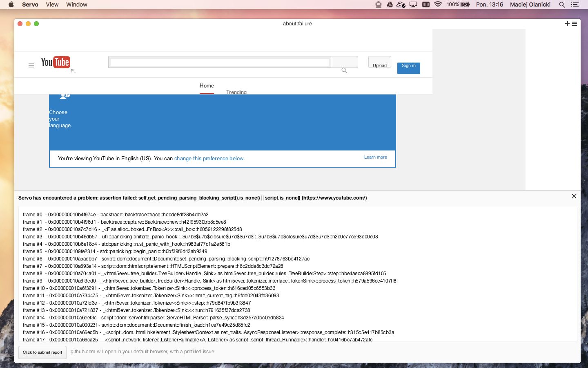Viewport: 588px width, 368px height.
Task: Click the github.com prefilled issue note
Action: [142, 352]
